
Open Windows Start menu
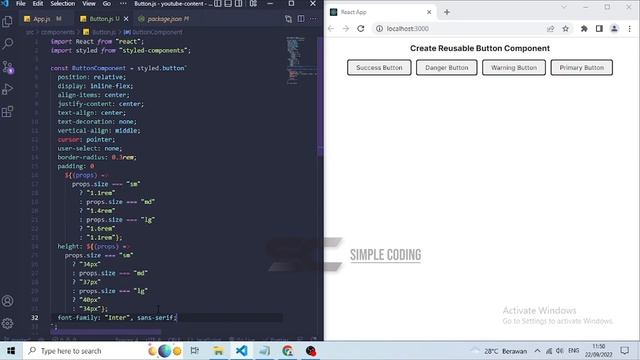[11, 351]
